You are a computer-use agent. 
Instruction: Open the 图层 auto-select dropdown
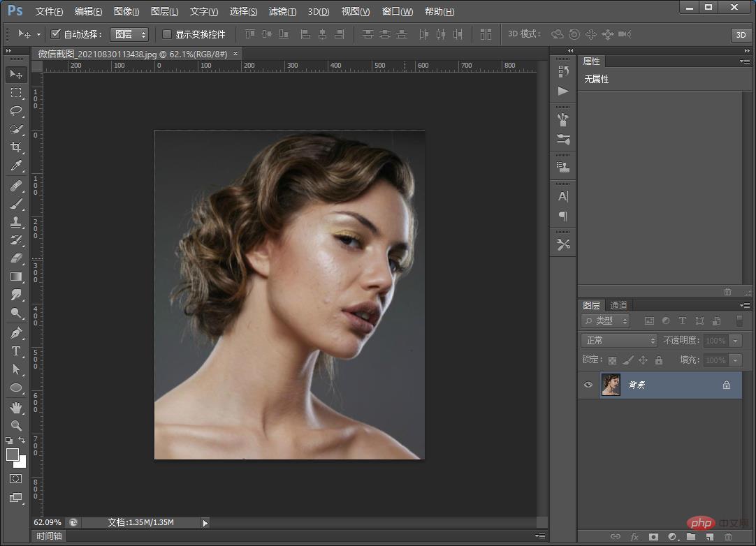(x=129, y=34)
